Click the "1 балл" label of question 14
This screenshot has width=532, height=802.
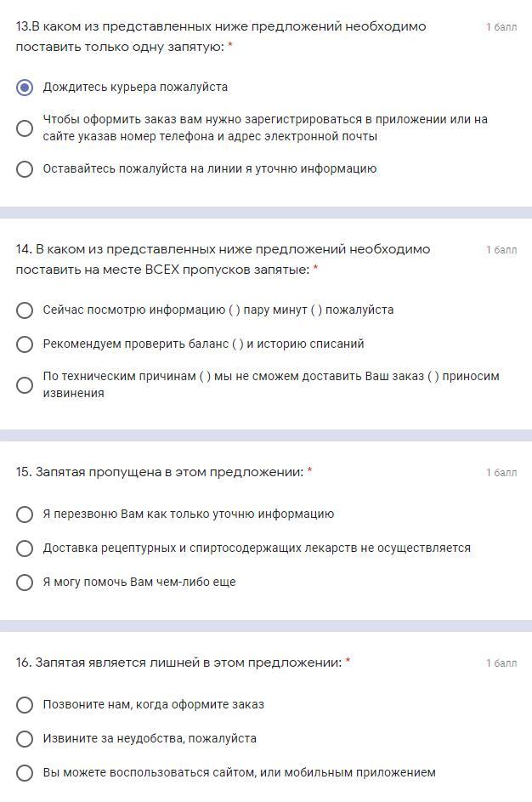tap(501, 250)
